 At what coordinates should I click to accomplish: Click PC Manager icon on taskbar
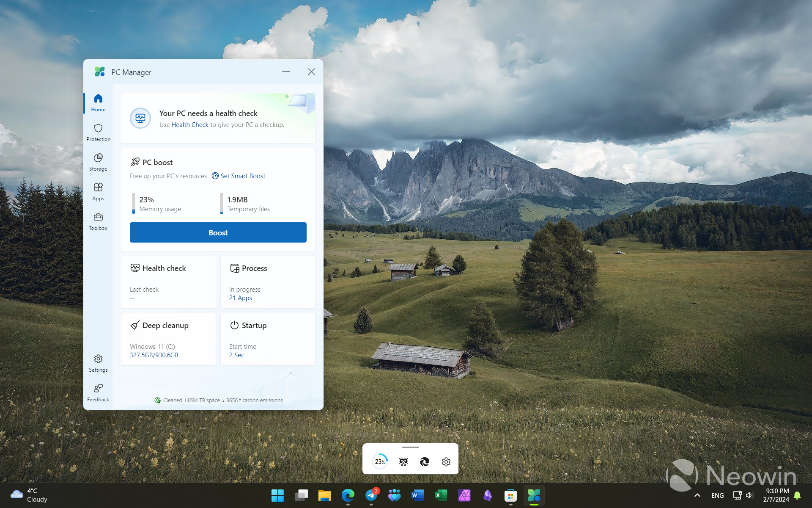click(x=534, y=495)
